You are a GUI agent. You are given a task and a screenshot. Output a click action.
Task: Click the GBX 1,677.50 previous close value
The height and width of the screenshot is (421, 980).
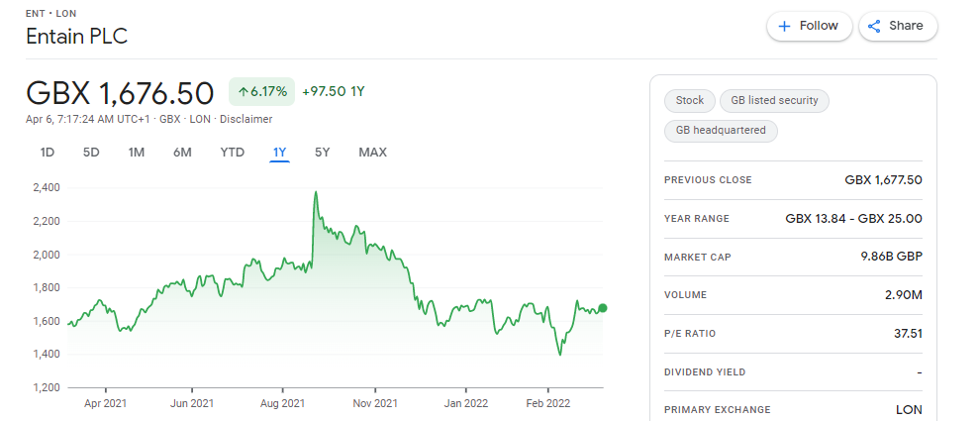(x=883, y=180)
